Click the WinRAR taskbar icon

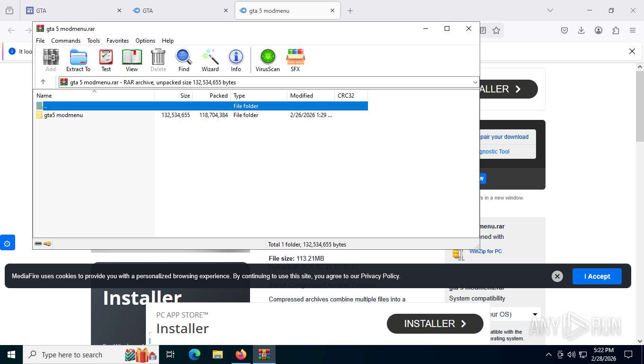pyautogui.click(x=264, y=355)
